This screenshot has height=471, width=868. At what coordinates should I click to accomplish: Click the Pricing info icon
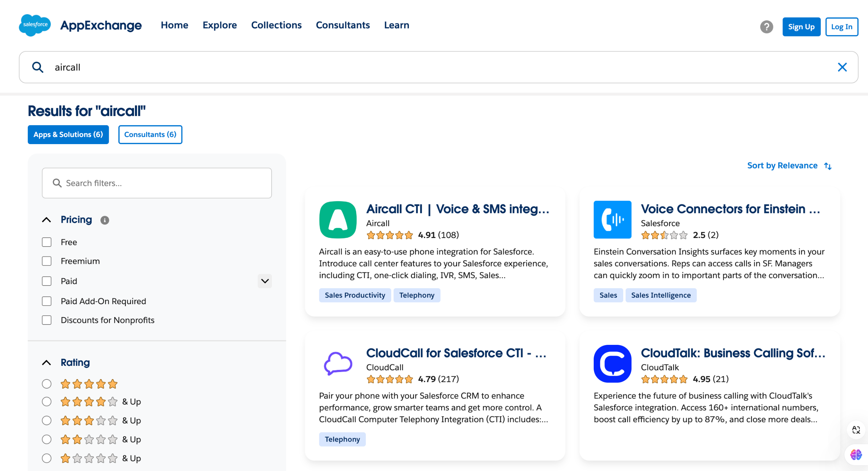105,220
